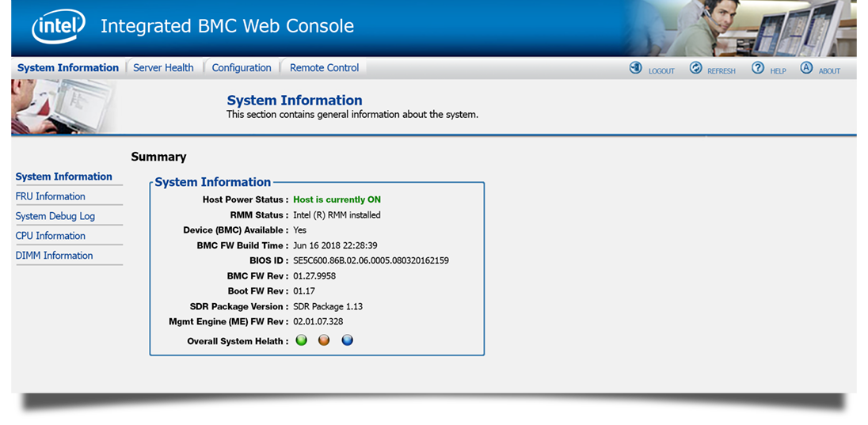Viewport: 868px width, 425px height.
Task: Click the 'Mgmt Engine (ME) FW Rev :' label
Action: point(229,321)
